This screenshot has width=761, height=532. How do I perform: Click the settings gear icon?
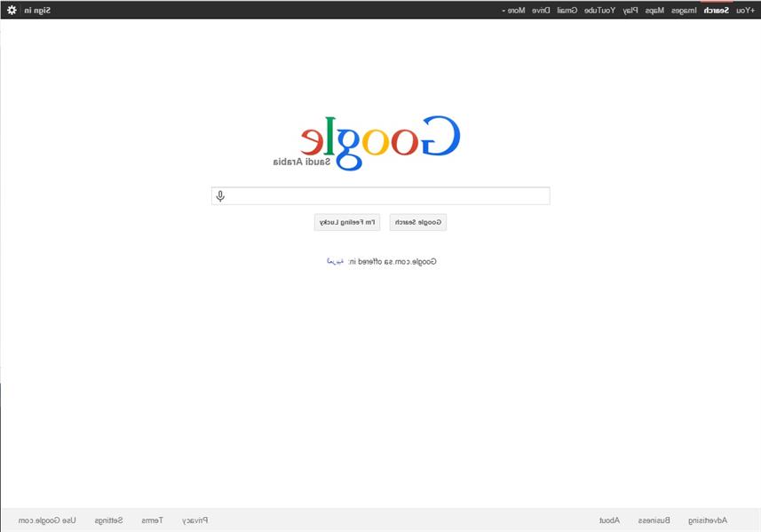click(12, 10)
